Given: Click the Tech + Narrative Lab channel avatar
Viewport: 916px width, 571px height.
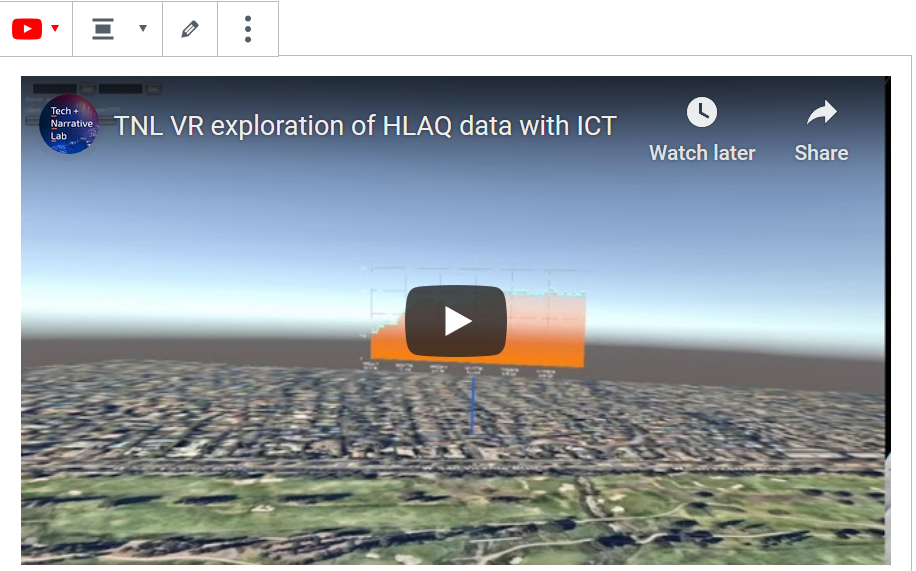Looking at the screenshot, I should (x=68, y=125).
